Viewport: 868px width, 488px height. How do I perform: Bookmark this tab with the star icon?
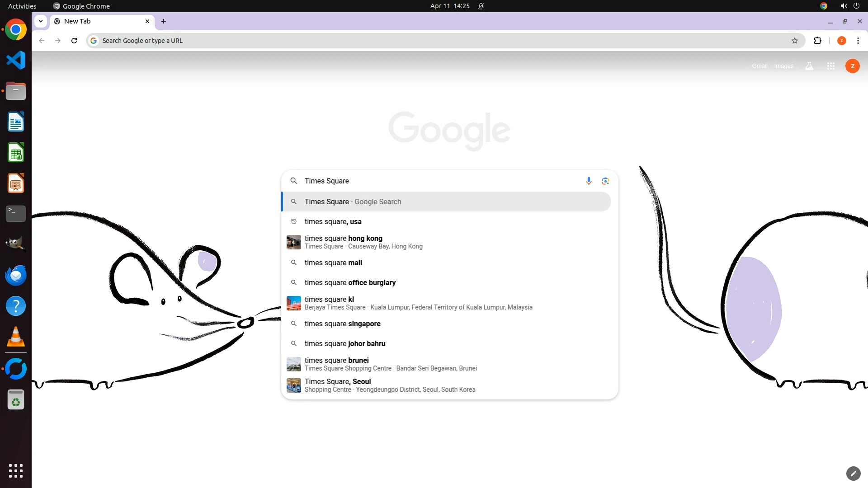pos(795,41)
